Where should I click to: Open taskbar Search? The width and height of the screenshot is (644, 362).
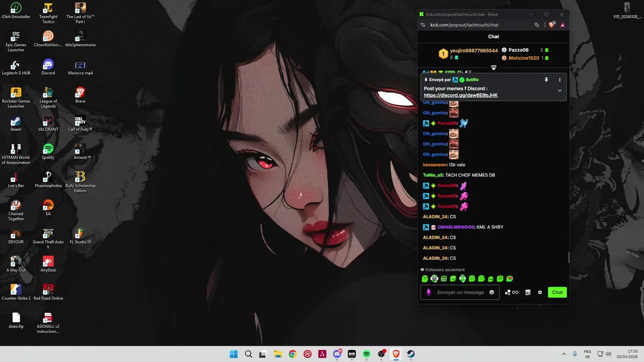pyautogui.click(x=249, y=354)
